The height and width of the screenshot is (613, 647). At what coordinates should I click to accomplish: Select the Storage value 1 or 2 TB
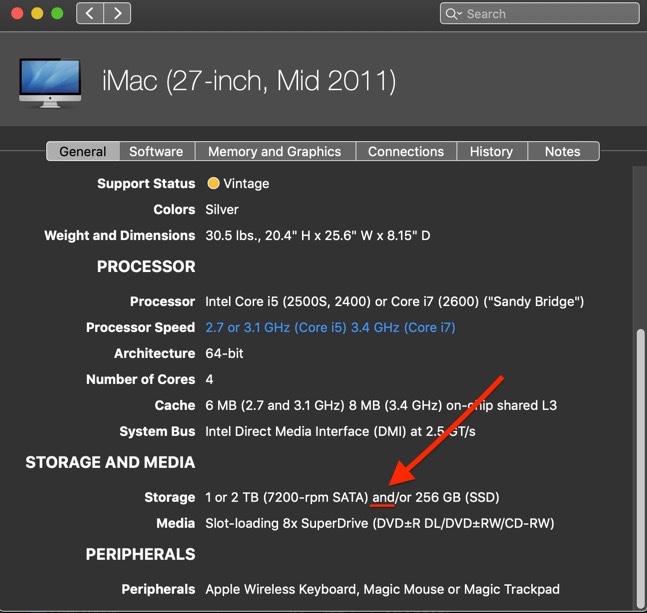tap(352, 497)
